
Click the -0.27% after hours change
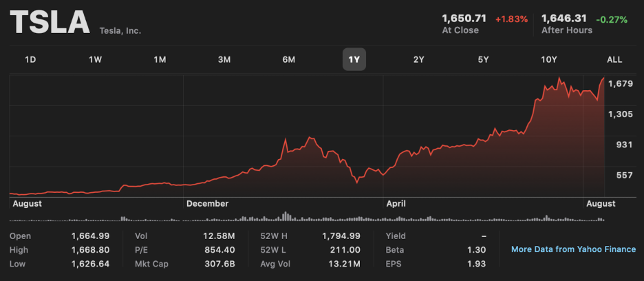(612, 19)
